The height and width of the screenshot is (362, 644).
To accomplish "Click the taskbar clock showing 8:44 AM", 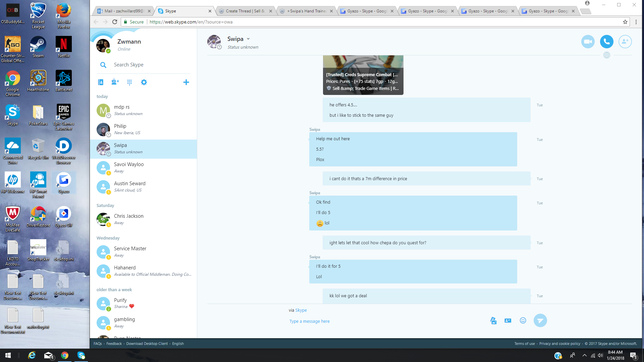I will click(x=615, y=355).
